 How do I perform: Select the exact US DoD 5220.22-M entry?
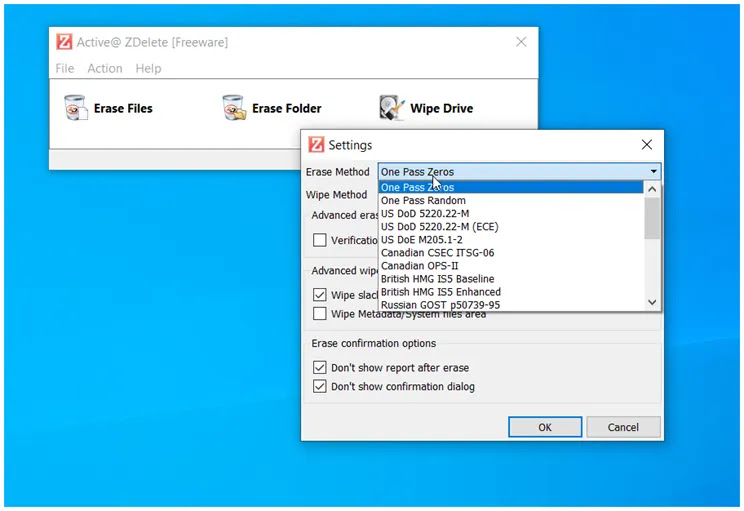[x=511, y=214]
